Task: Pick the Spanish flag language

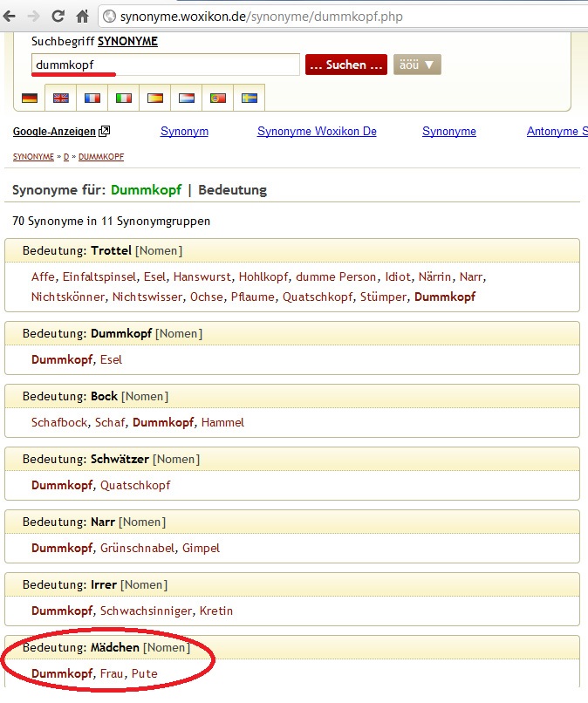Action: point(155,99)
